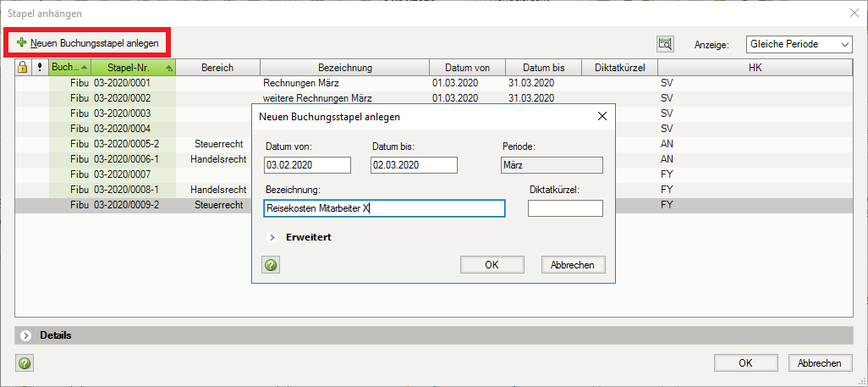
Task: Close the Stapel anhängen window
Action: pyautogui.click(x=852, y=13)
